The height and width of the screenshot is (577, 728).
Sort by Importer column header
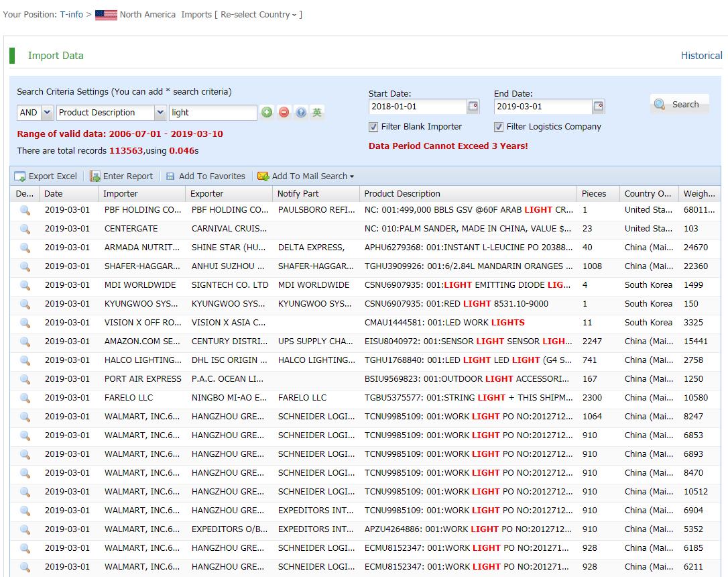(x=141, y=194)
